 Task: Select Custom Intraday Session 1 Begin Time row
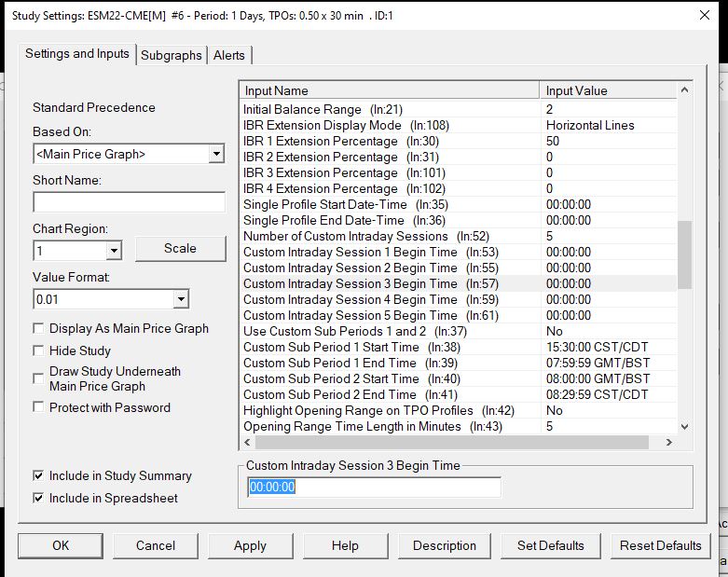459,252
